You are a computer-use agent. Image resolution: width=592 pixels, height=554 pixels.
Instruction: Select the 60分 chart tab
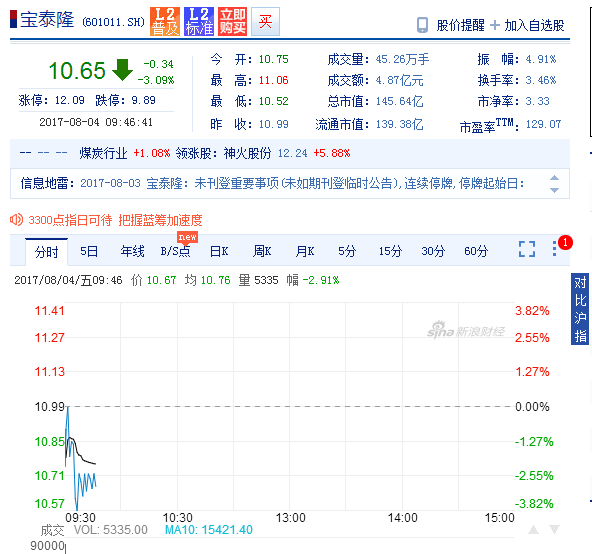[476, 251]
